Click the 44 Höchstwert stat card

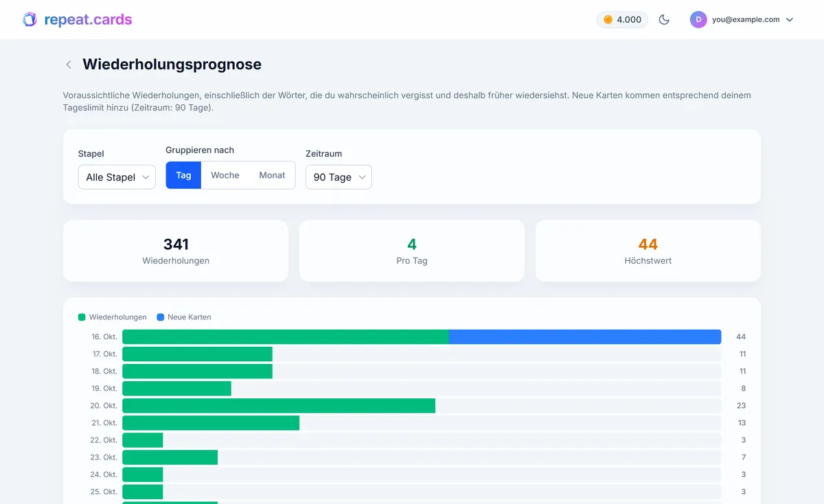648,251
